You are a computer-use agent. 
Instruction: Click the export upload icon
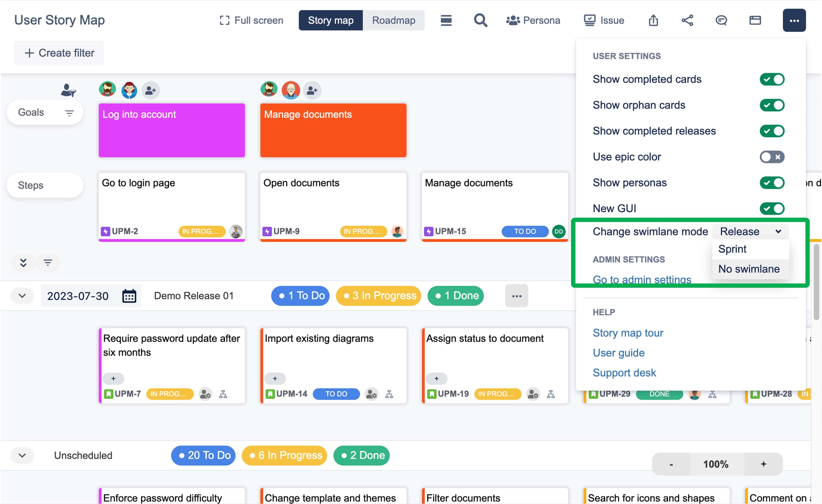653,20
